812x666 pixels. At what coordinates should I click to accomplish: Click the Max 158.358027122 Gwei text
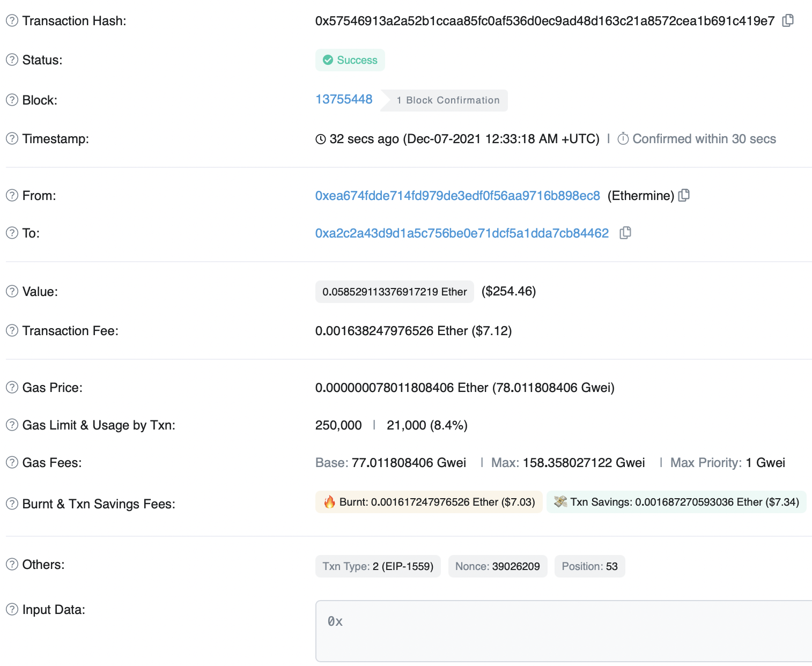[x=568, y=463]
